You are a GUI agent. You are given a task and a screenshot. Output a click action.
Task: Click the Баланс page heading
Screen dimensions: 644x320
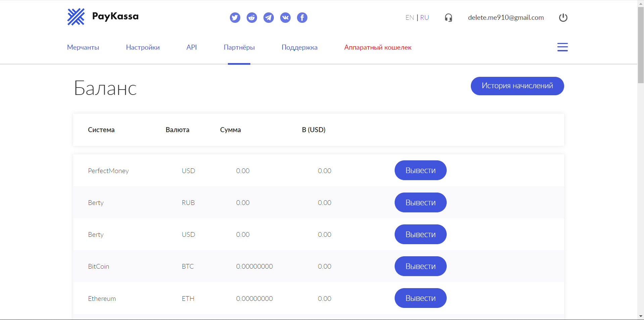[x=105, y=88]
